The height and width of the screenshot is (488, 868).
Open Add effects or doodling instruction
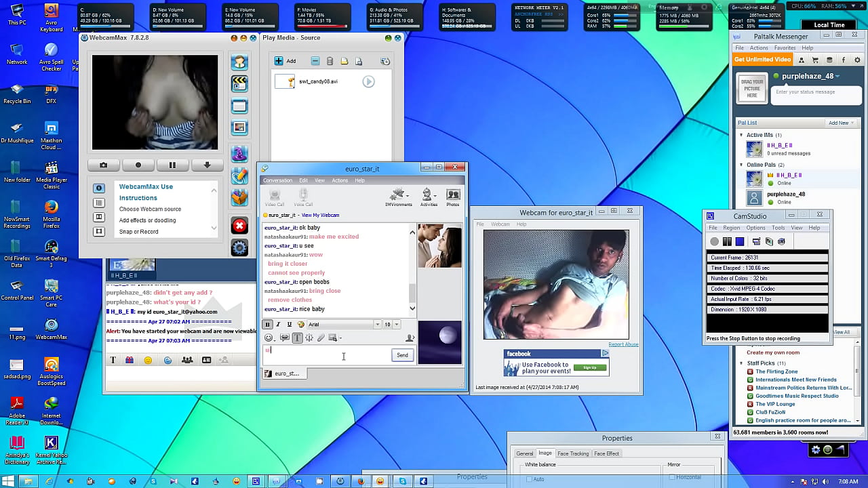click(x=147, y=220)
